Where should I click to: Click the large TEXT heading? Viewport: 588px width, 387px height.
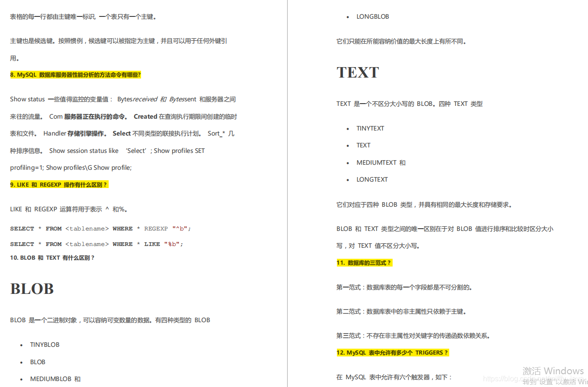click(x=358, y=73)
